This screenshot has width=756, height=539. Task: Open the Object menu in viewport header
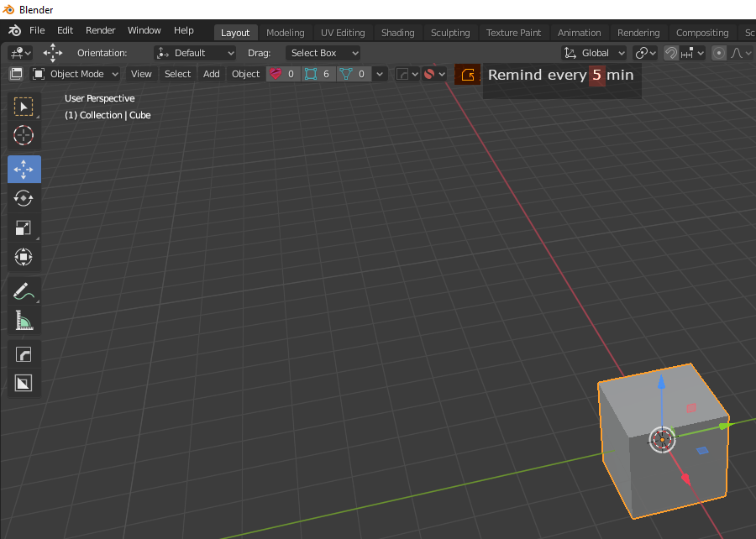(245, 74)
